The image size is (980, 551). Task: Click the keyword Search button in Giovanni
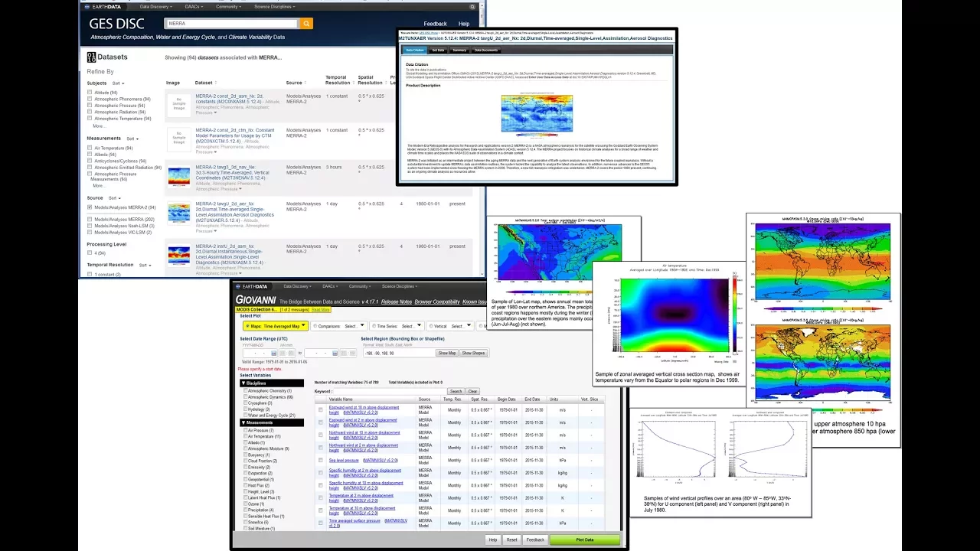click(456, 391)
